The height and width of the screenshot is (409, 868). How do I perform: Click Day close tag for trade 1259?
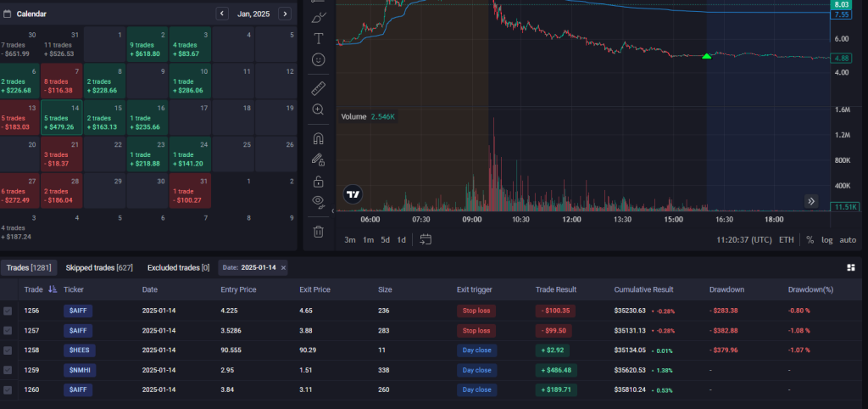coord(476,370)
